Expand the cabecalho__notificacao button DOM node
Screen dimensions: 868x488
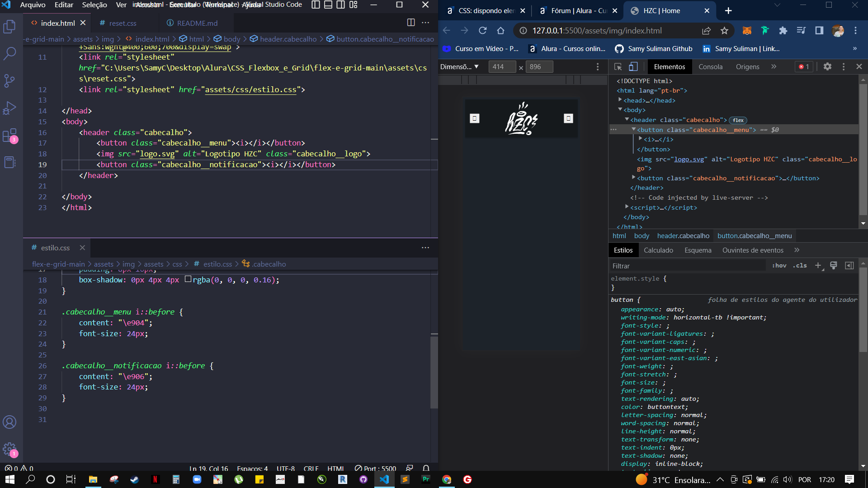(634, 178)
